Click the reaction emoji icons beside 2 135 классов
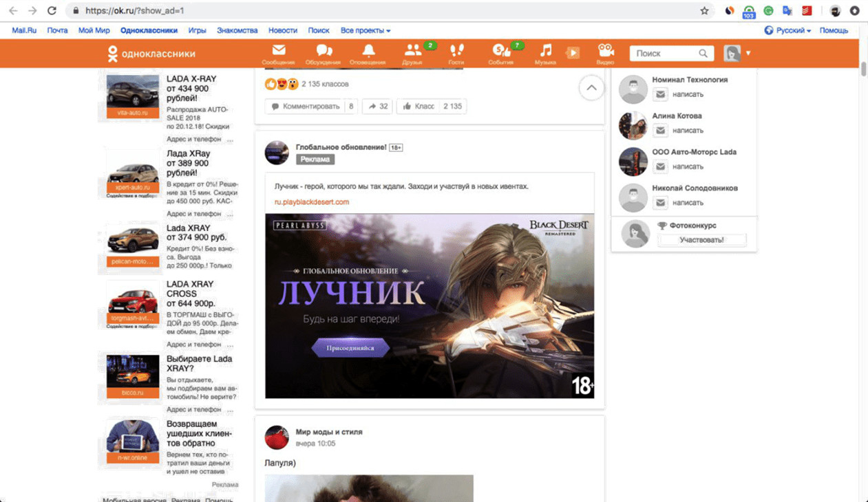The height and width of the screenshot is (502, 868). (x=282, y=84)
